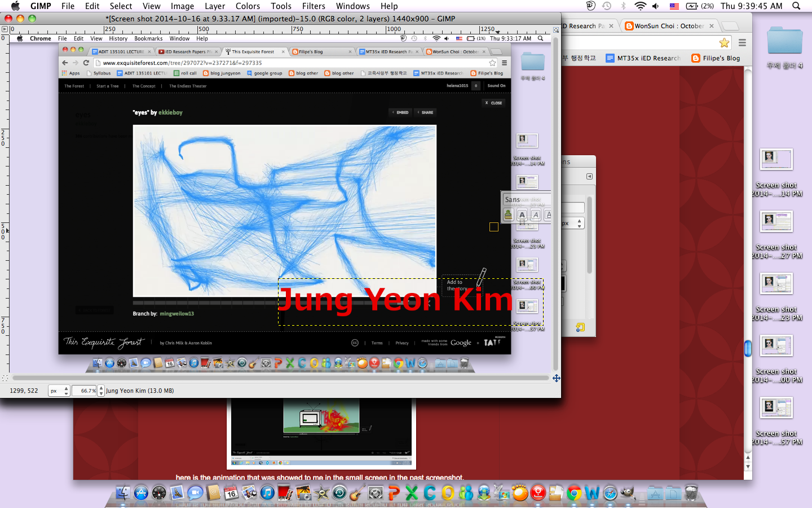812x508 pixels.
Task: Click the Chrome page vertical scrollbar thumb
Action: pyautogui.click(x=748, y=349)
